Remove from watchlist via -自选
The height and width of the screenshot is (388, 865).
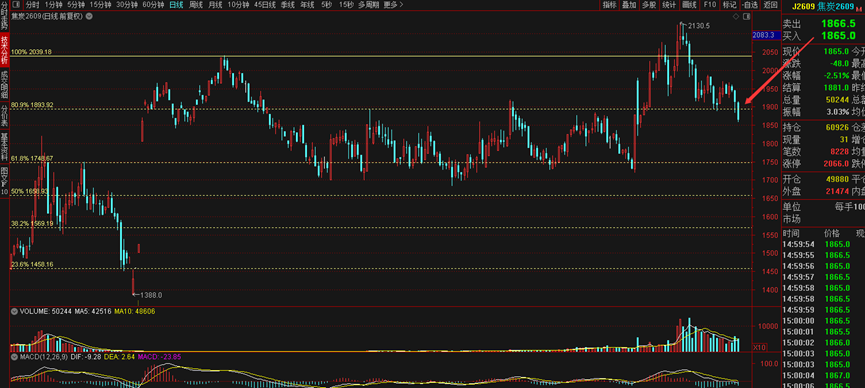coord(749,5)
